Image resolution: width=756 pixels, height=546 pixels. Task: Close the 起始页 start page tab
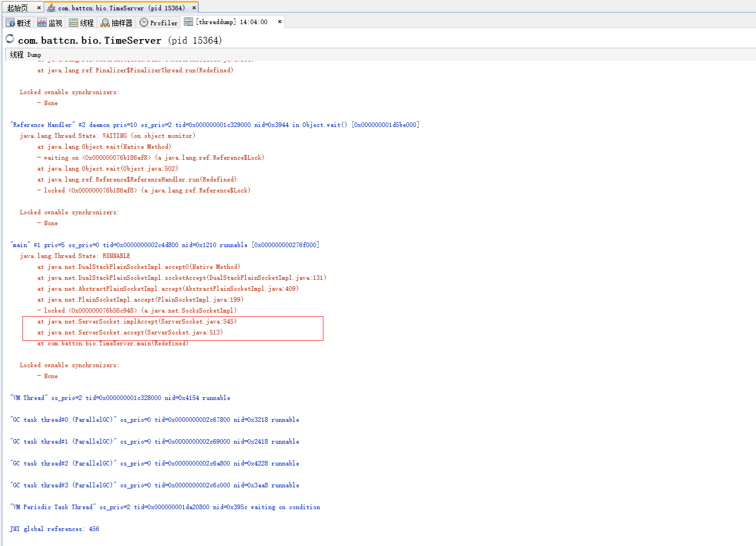click(x=39, y=8)
